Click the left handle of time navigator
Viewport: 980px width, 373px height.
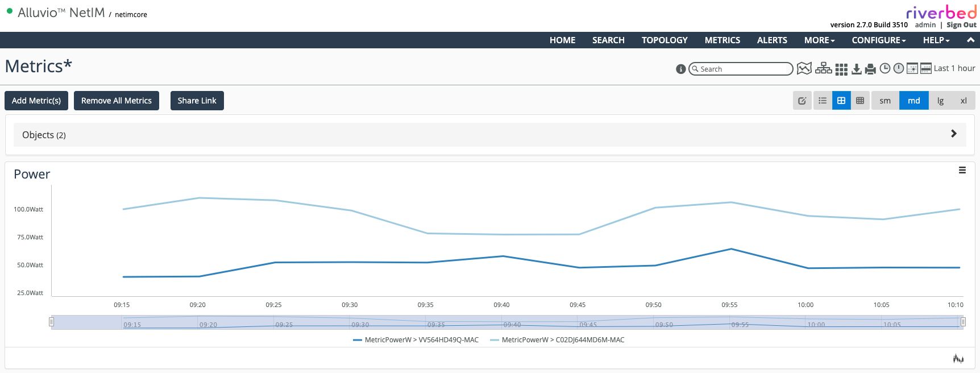coord(51,322)
